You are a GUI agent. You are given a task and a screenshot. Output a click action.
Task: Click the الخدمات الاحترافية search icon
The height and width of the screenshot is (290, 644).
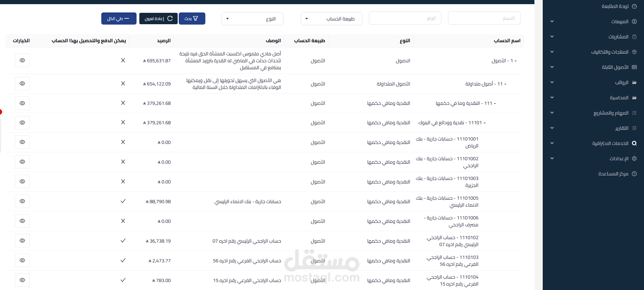(634, 143)
